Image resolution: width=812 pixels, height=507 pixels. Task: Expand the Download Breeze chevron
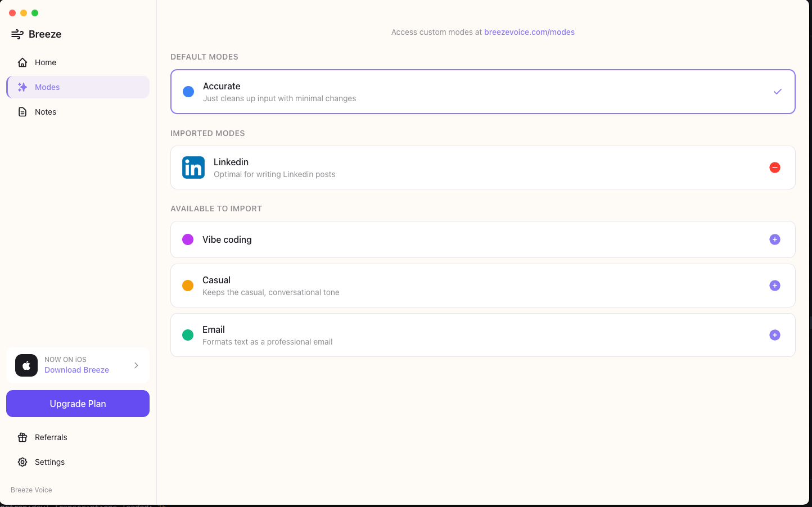(136, 365)
